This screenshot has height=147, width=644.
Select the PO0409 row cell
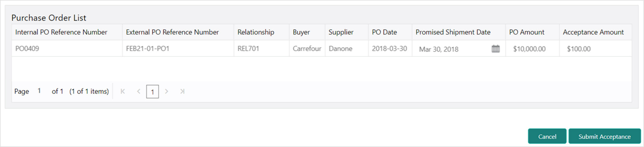pyautogui.click(x=67, y=49)
